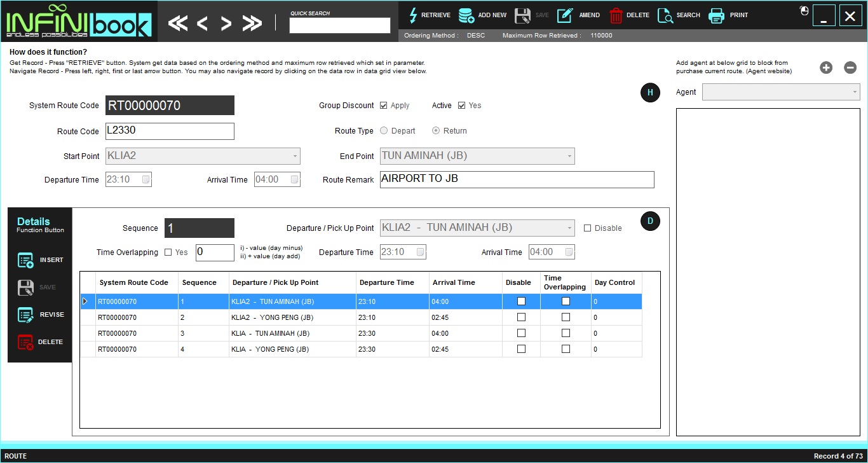
Task: Remove agent with the minus icon
Action: coord(850,67)
